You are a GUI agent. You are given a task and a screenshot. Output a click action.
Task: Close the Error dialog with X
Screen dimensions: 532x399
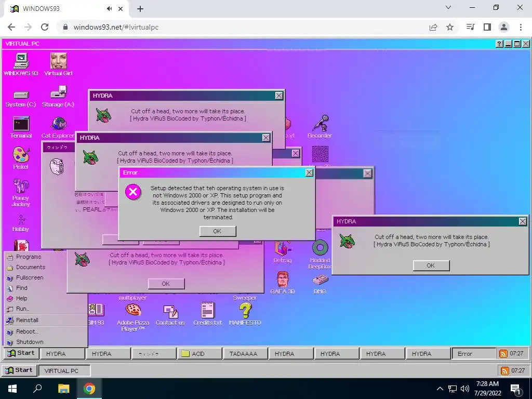(x=309, y=172)
